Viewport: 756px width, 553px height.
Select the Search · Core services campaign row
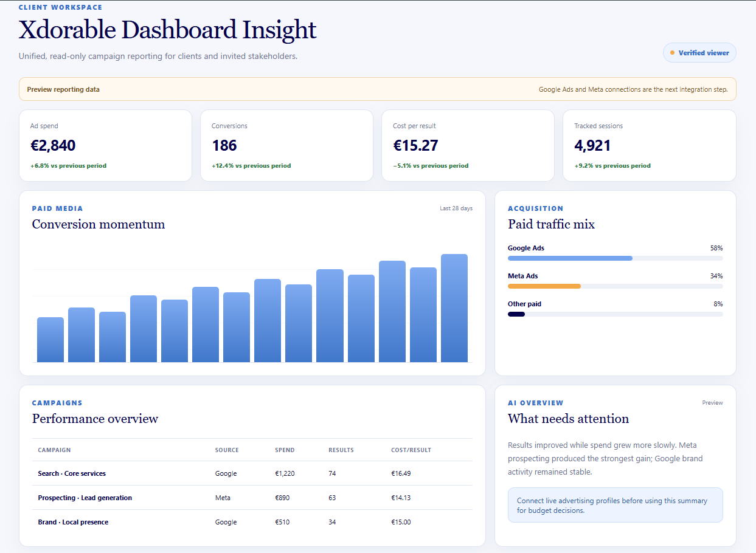(x=252, y=473)
